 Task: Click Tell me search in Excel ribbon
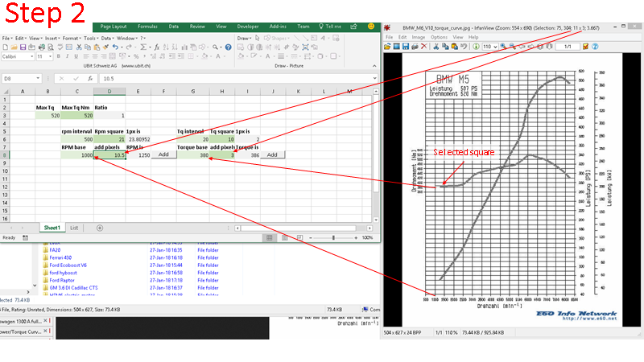point(330,27)
